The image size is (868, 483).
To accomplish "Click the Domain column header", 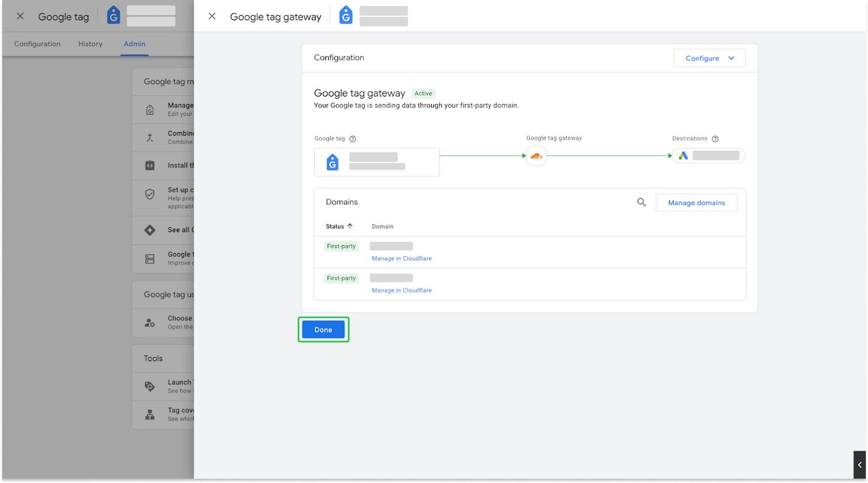I will coord(382,226).
